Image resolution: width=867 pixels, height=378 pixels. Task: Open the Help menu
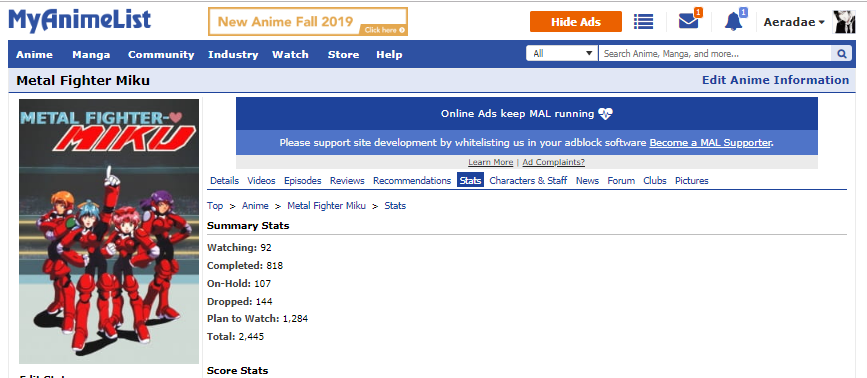point(389,54)
